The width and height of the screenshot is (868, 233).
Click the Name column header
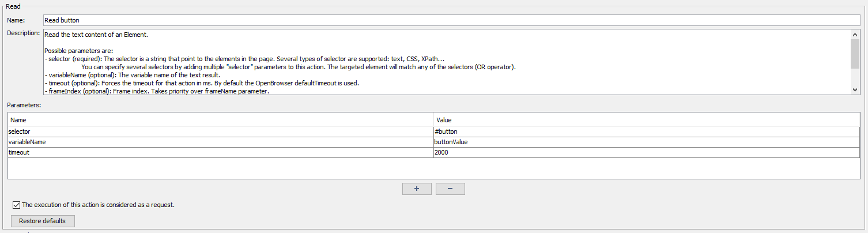(220, 119)
